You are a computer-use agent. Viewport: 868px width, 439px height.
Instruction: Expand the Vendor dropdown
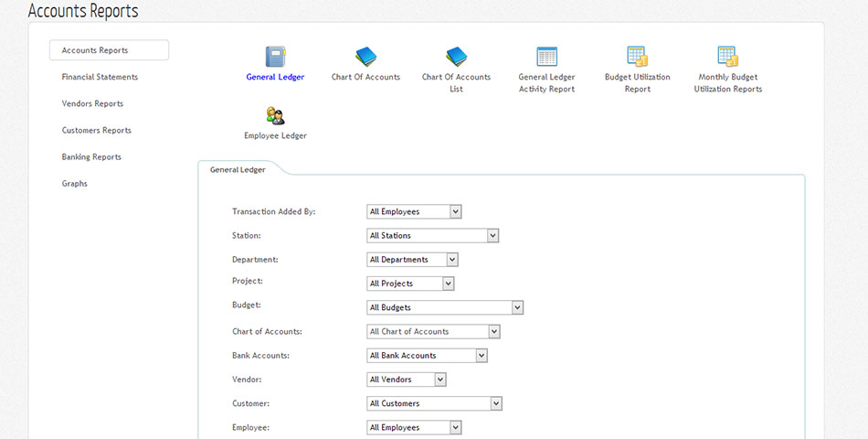point(407,380)
